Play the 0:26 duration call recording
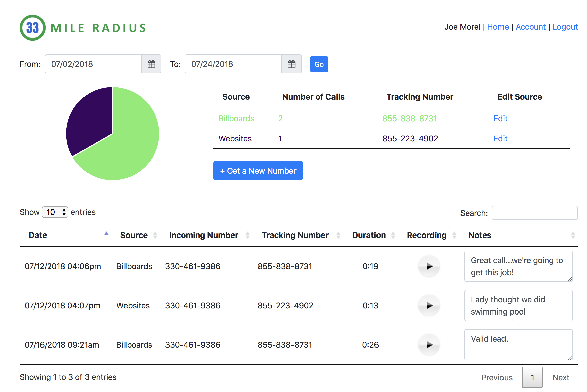 tap(429, 345)
